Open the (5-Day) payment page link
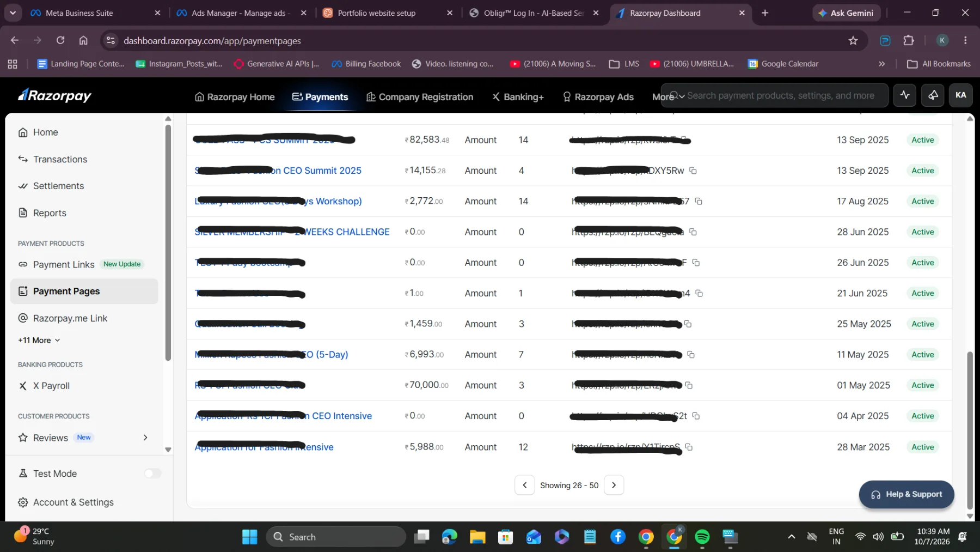Screen dimensions: 980x552 (x=271, y=355)
